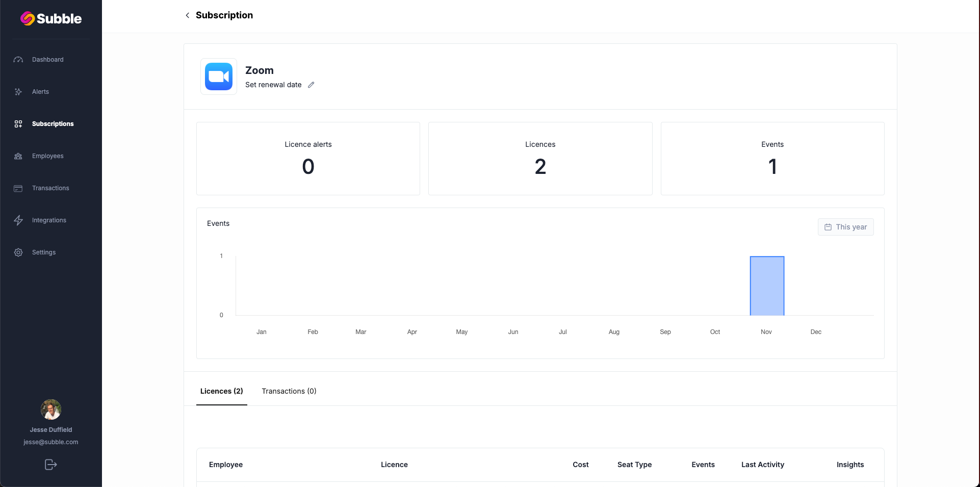Click the Zoom subscription name

click(x=260, y=70)
